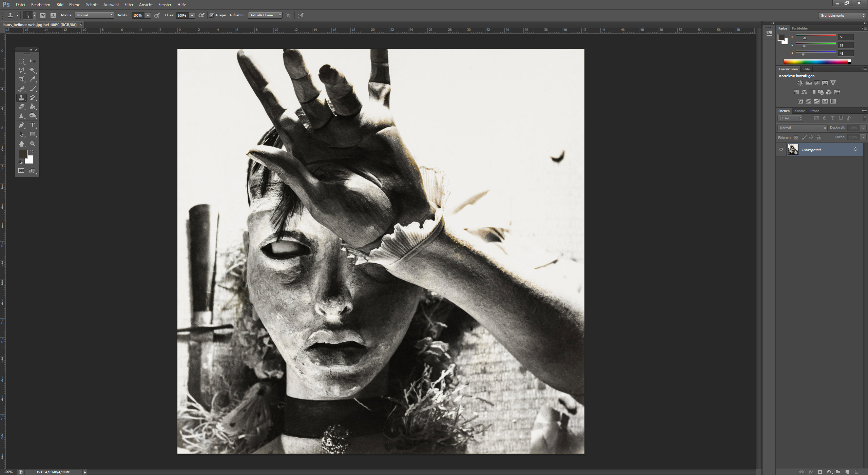
Task: Select the Zoom magnifier tool
Action: [33, 144]
